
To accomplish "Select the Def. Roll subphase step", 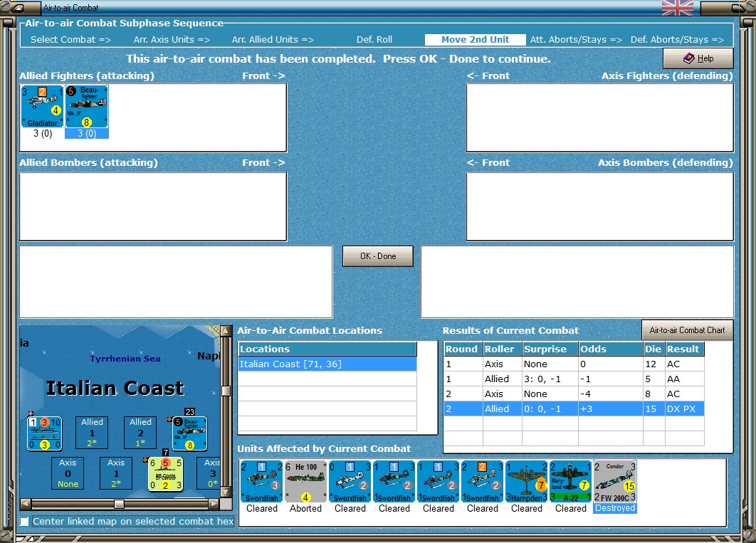I will (x=374, y=40).
